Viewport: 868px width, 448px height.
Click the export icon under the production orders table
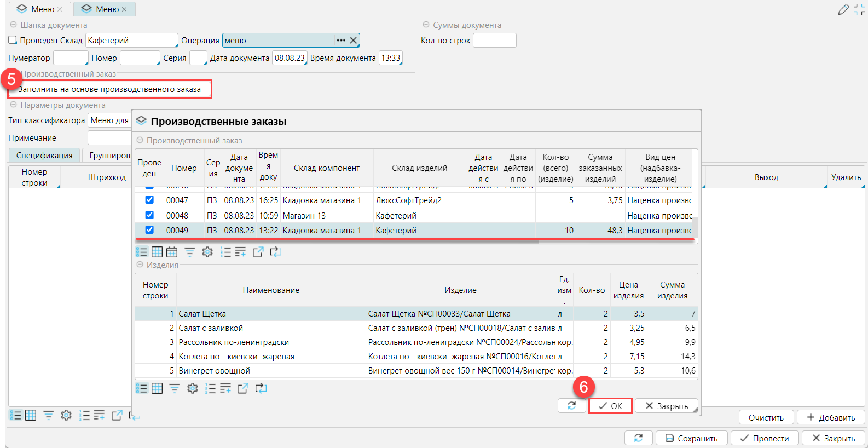pos(258,252)
